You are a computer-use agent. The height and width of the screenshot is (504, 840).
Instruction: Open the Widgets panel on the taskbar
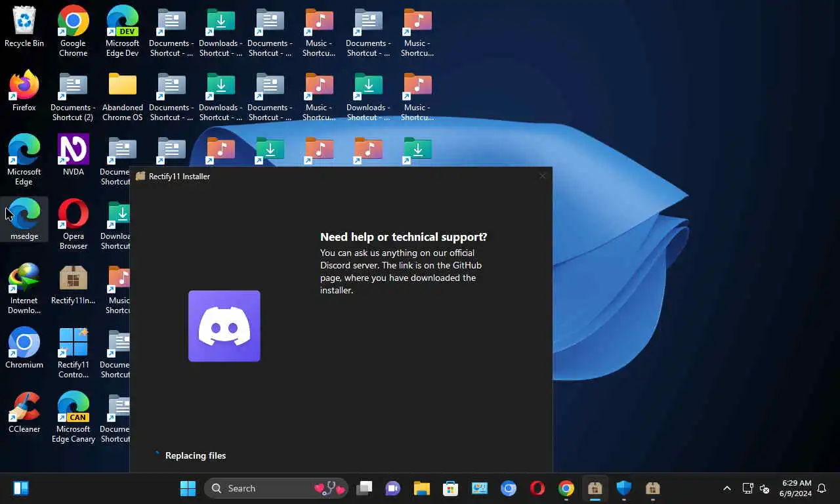click(21, 488)
